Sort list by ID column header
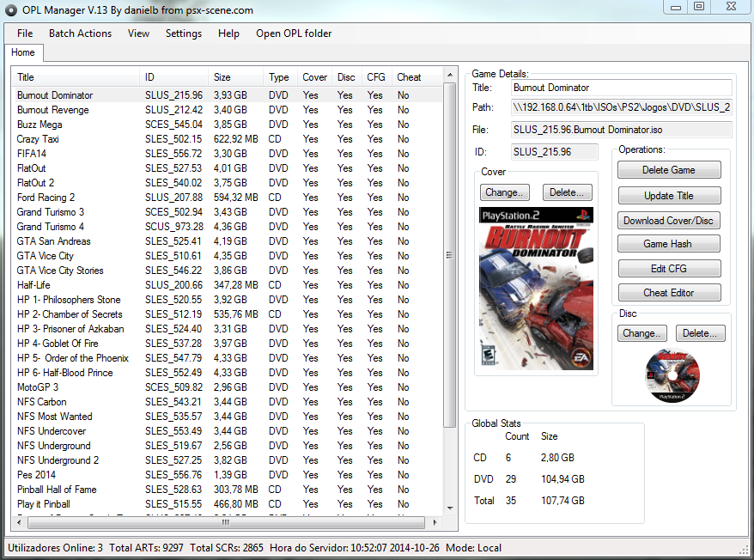Image resolution: width=754 pixels, height=560 pixels. click(174, 77)
